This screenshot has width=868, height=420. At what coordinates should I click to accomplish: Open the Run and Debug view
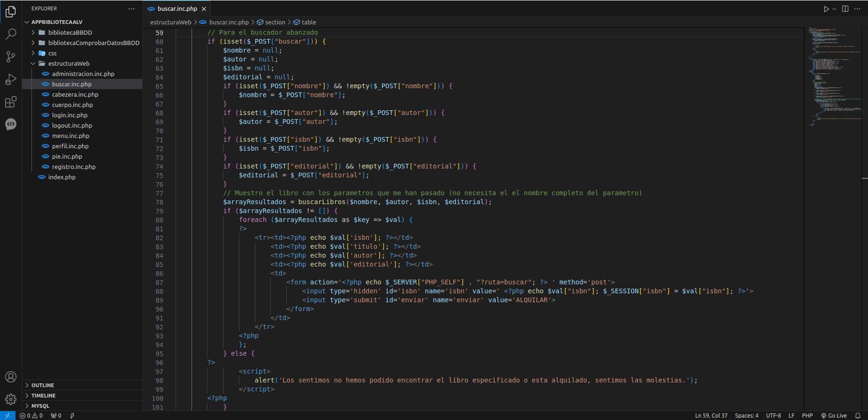pos(10,79)
